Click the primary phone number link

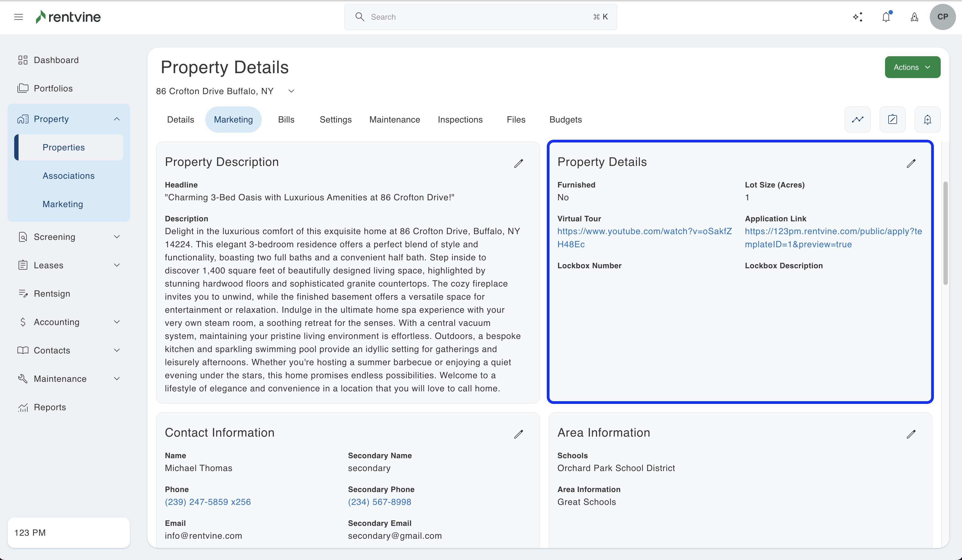click(208, 502)
